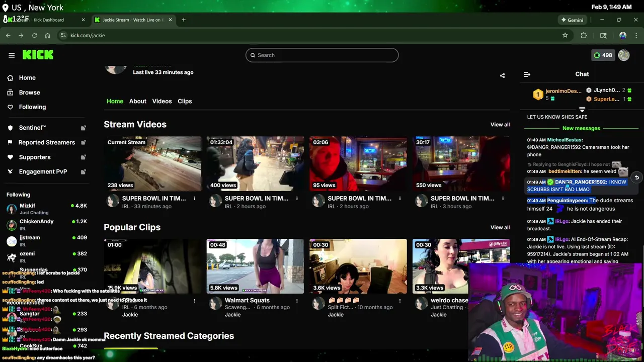Click View all for Stream Videos
644x362 pixels.
500,125
